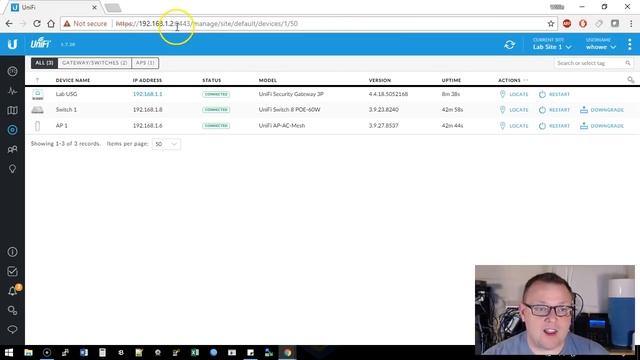Open the Windows Start menu
This screenshot has width=640, height=360.
coord(9,353)
